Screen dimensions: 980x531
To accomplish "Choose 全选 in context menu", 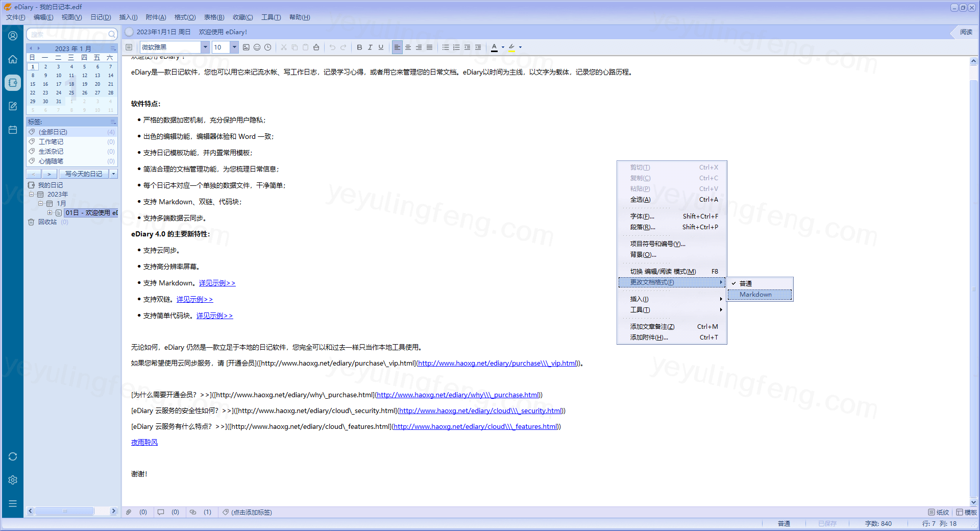I will click(x=672, y=200).
